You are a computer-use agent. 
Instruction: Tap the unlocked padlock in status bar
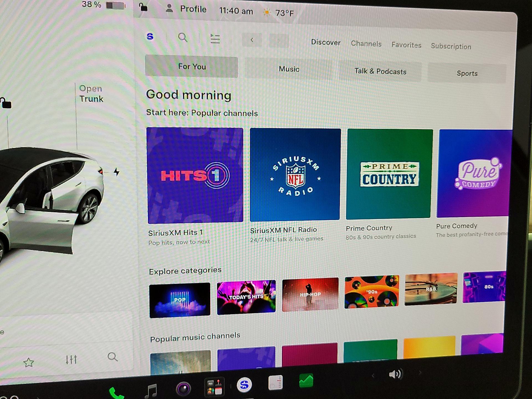143,7
